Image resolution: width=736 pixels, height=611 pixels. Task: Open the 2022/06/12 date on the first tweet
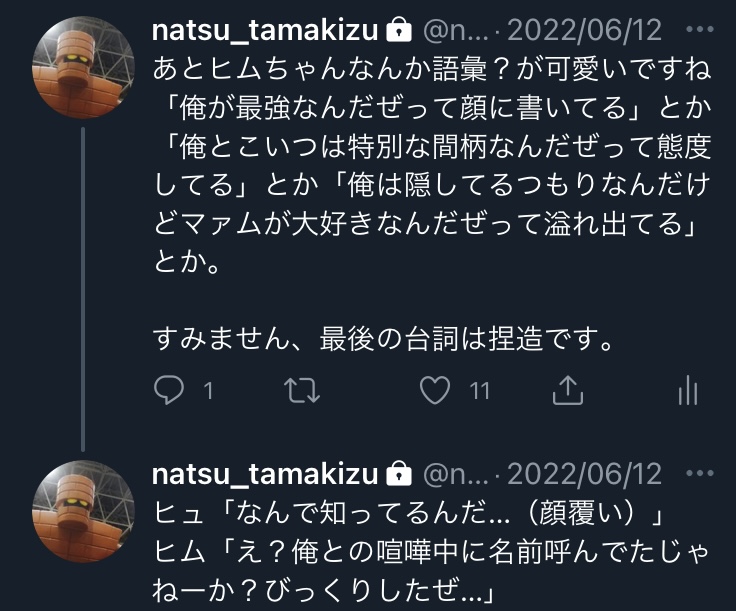click(x=585, y=31)
